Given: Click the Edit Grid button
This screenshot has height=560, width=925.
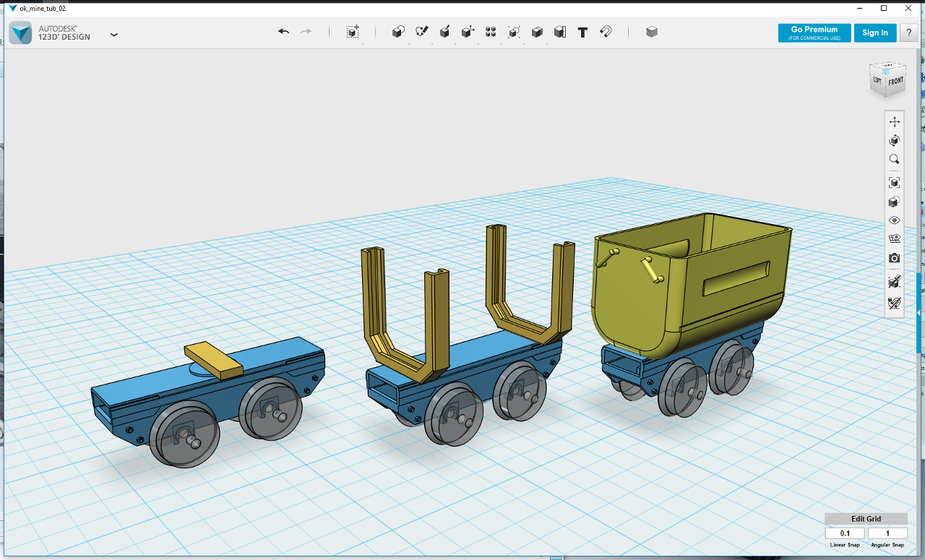Looking at the screenshot, I should coord(866,519).
